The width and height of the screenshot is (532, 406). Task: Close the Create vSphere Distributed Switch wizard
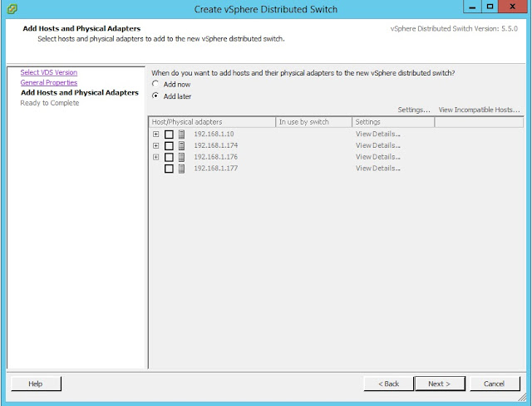click(512, 7)
